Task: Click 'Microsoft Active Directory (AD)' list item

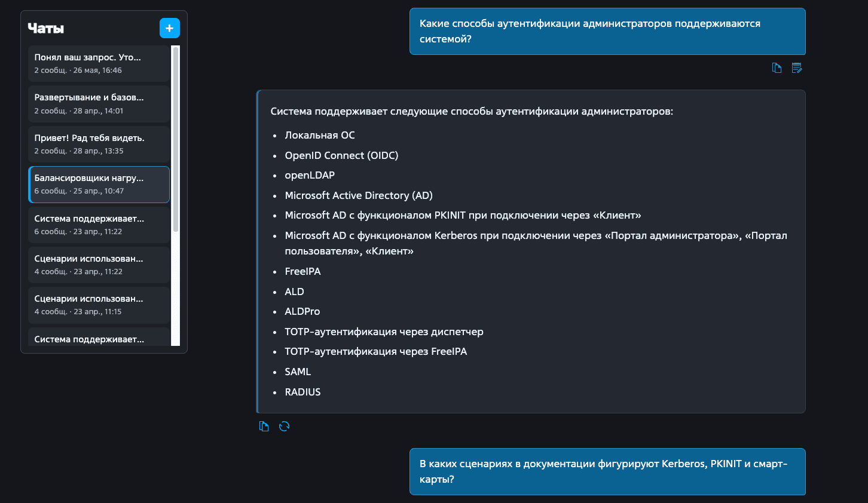Action: 359,195
